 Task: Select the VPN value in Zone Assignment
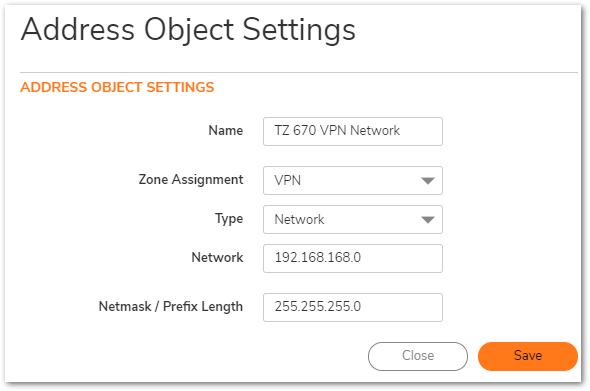pyautogui.click(x=287, y=181)
